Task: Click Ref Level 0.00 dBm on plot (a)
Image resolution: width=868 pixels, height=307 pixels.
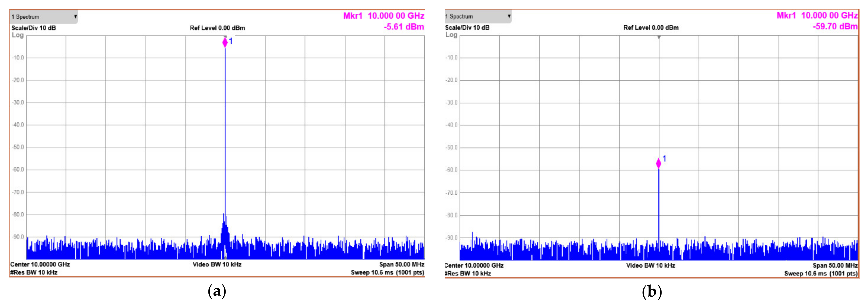Action: 217,28
